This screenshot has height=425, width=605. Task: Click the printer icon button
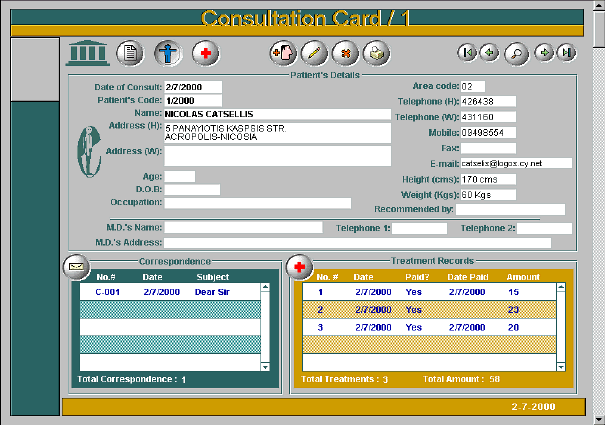(x=377, y=53)
